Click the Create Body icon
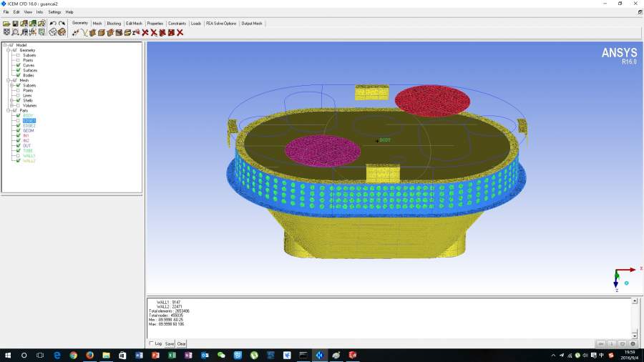644x362 pixels. [x=102, y=32]
